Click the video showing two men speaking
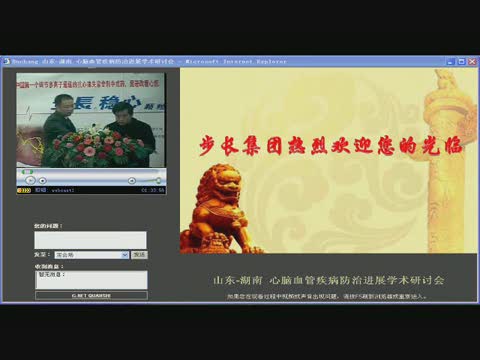The image size is (480, 360). 91,120
